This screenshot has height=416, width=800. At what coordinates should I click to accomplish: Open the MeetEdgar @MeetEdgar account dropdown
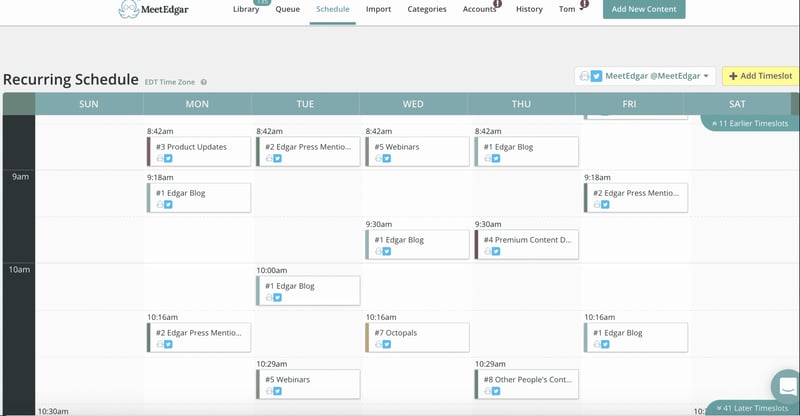645,76
